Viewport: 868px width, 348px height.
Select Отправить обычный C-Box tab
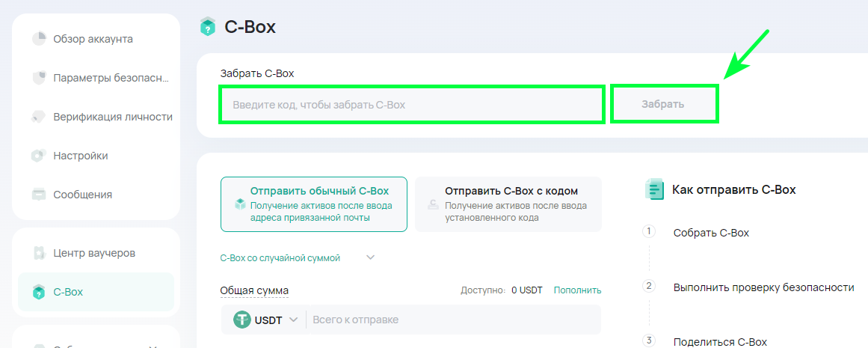(x=314, y=204)
